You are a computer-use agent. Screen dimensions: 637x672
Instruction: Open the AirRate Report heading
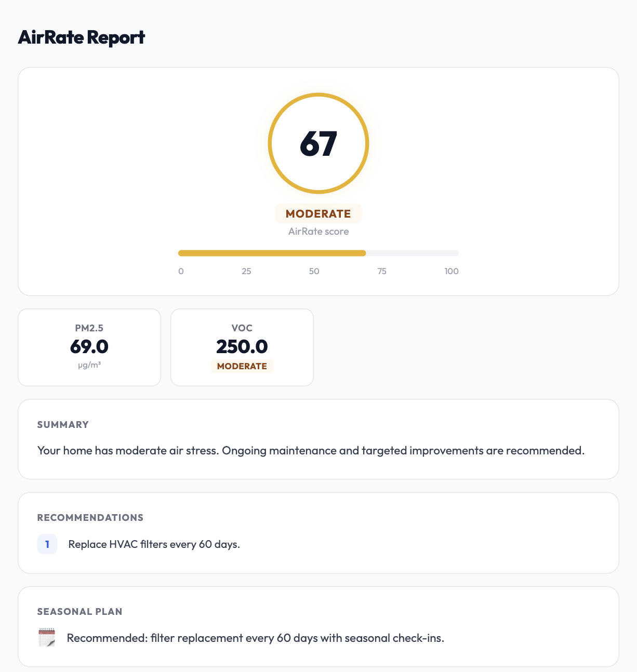tap(82, 37)
